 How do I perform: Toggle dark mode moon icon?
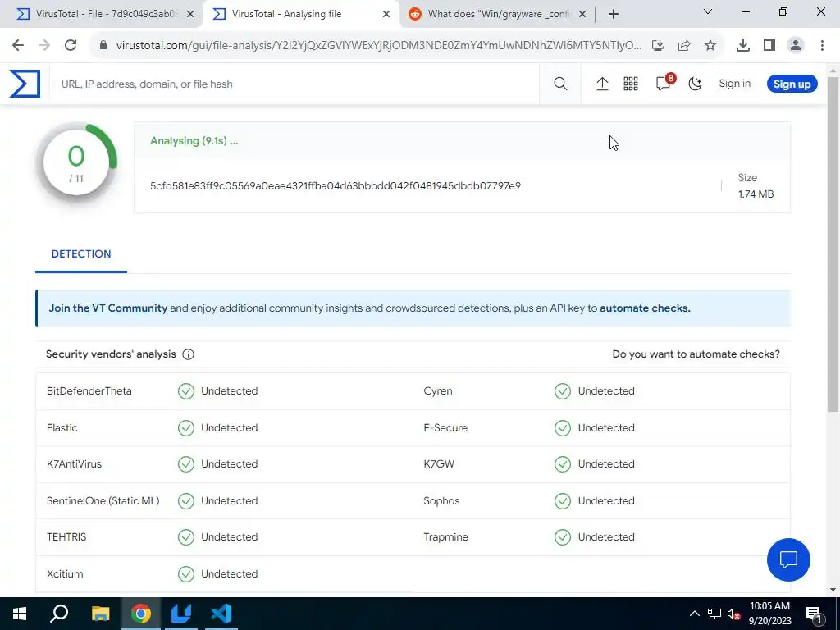[x=696, y=84]
